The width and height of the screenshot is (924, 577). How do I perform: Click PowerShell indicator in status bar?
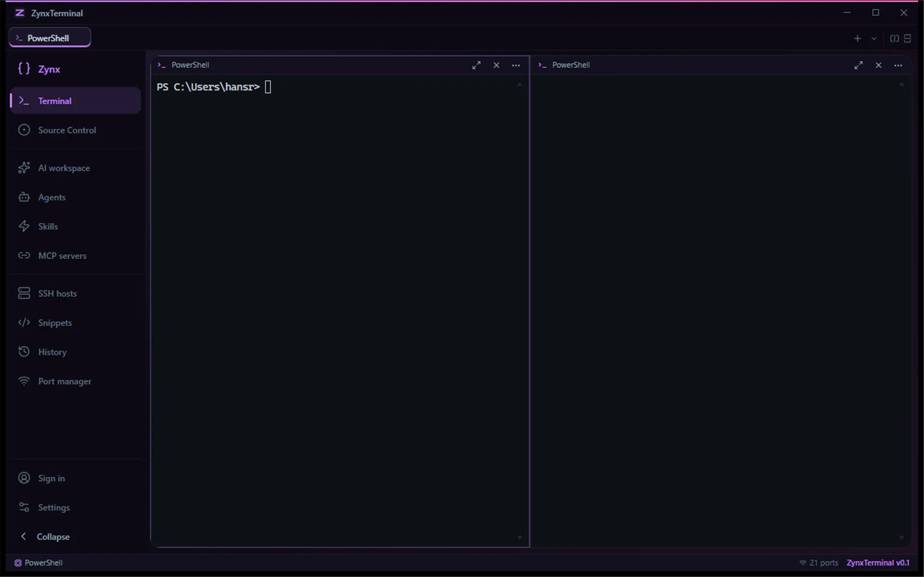point(38,563)
